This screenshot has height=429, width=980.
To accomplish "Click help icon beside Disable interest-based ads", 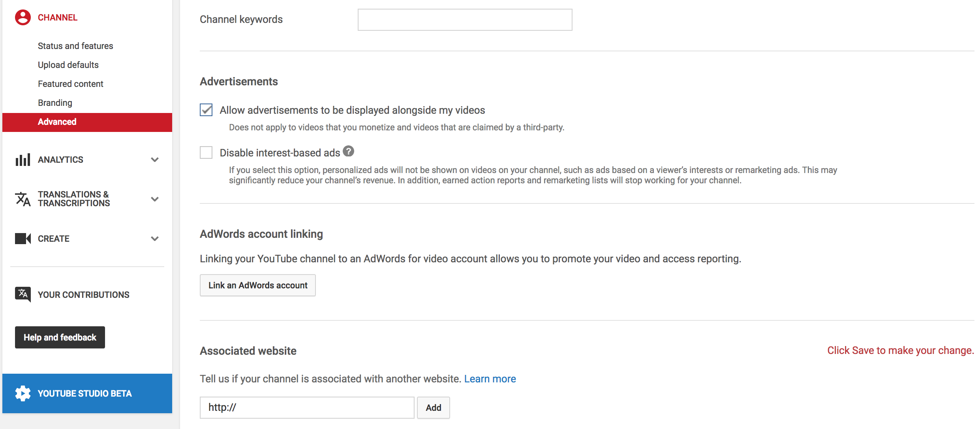I will point(348,151).
